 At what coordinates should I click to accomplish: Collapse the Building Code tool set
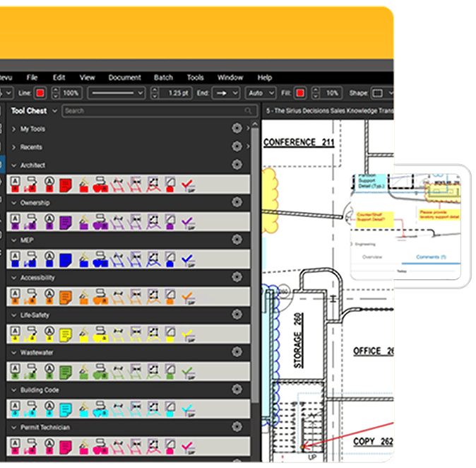pyautogui.click(x=13, y=390)
